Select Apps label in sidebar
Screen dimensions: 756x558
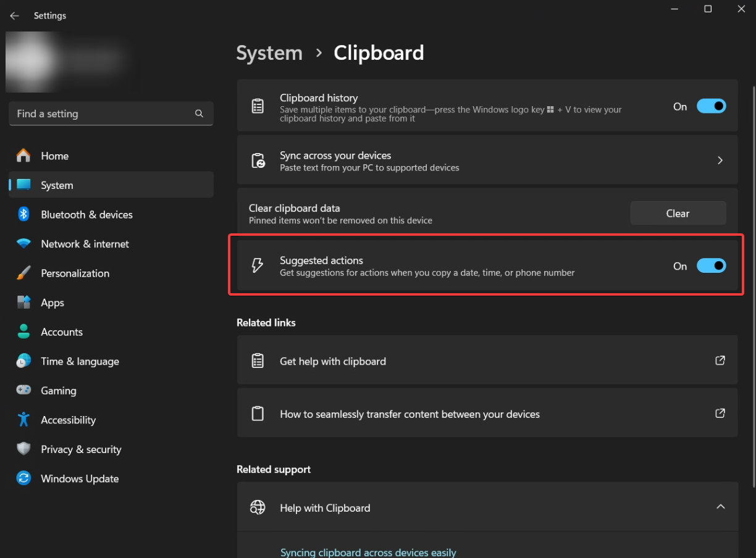click(x=52, y=302)
